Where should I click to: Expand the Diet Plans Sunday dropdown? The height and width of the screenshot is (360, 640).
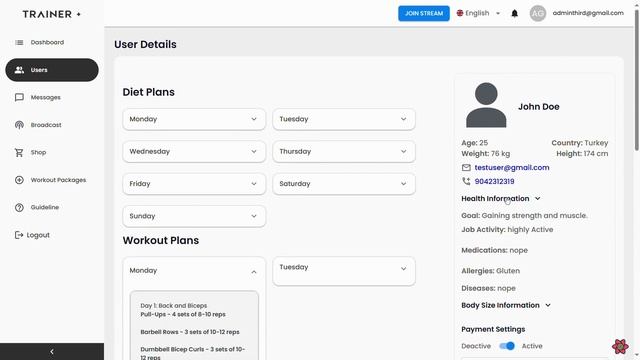tap(194, 216)
